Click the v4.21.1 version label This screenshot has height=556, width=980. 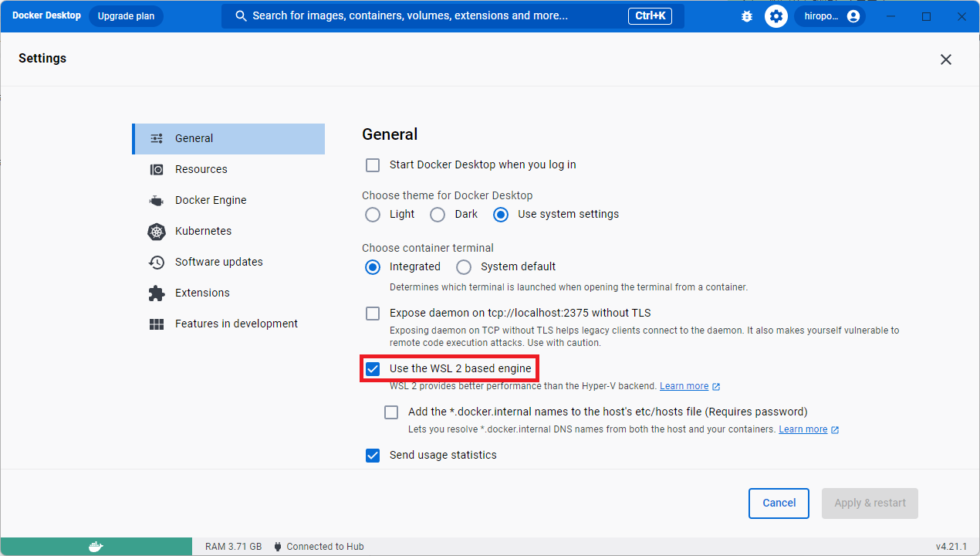951,547
